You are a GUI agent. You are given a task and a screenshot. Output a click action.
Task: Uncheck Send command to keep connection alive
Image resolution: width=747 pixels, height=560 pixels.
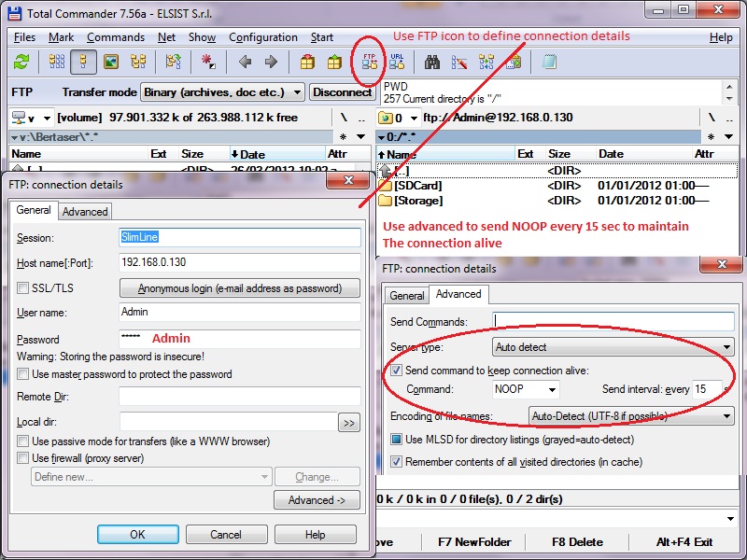pyautogui.click(x=396, y=371)
